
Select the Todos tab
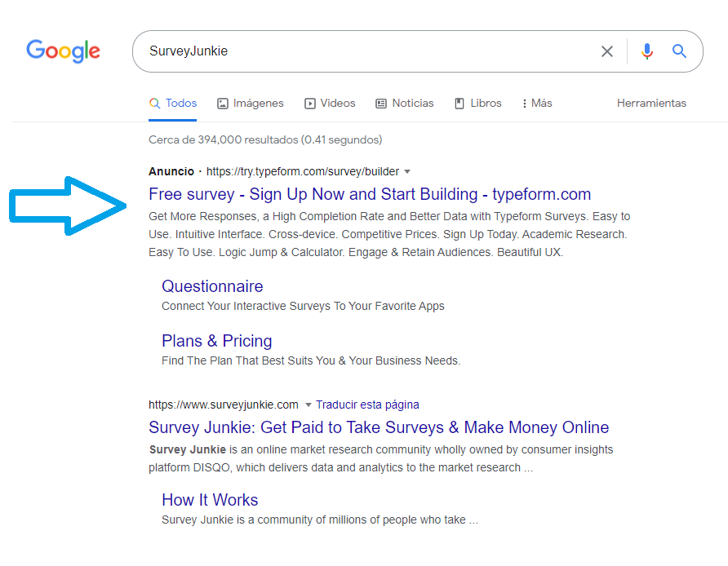(x=173, y=103)
